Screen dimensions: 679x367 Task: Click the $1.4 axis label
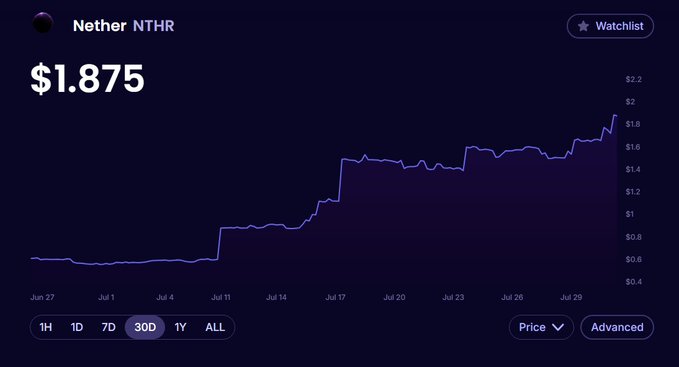(633, 169)
